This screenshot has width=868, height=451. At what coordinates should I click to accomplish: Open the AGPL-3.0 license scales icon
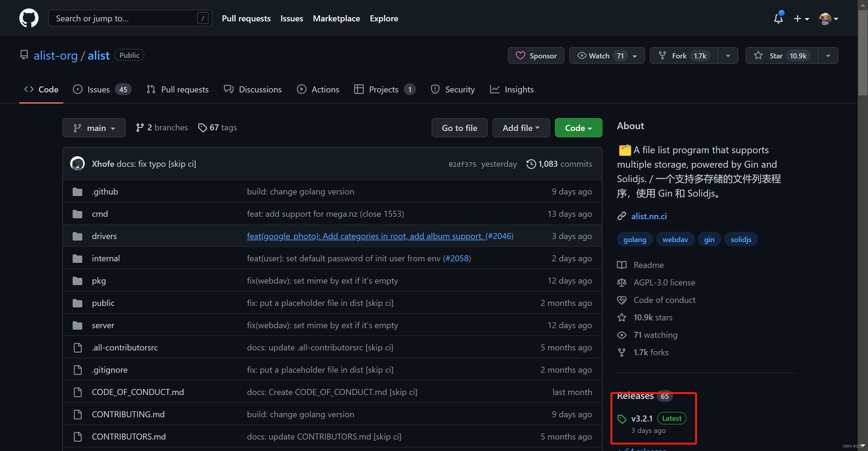point(622,282)
